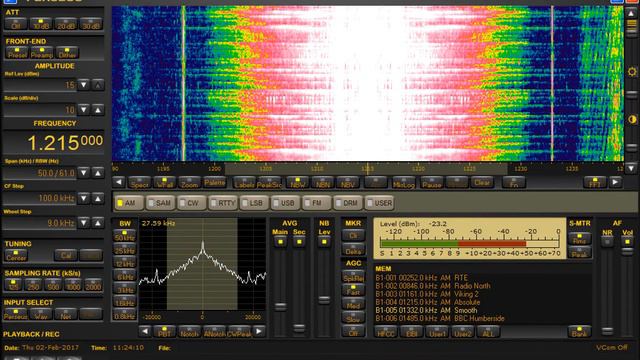Decrease CF Step with down arrow
The height and width of the screenshot is (360, 640).
pyautogui.click(x=84, y=198)
